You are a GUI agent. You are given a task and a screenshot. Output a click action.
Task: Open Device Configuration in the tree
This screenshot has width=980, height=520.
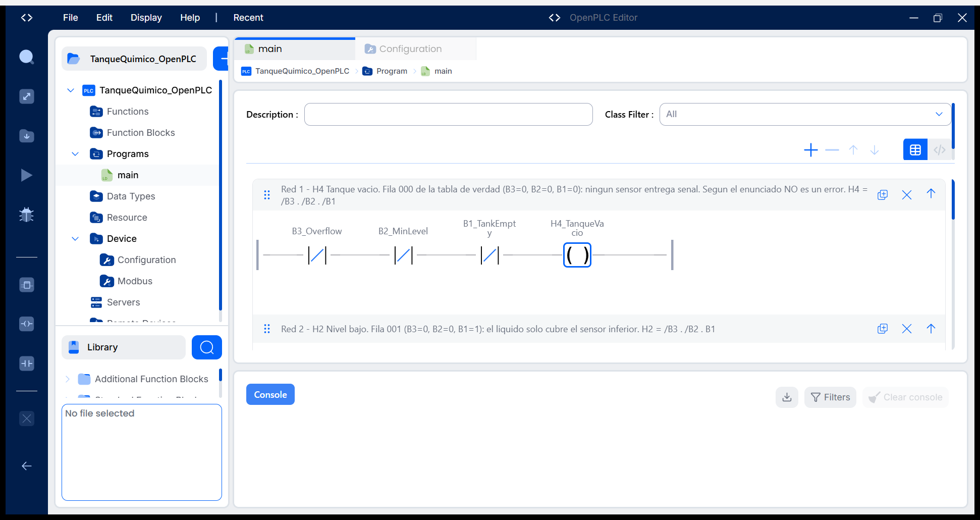point(146,260)
